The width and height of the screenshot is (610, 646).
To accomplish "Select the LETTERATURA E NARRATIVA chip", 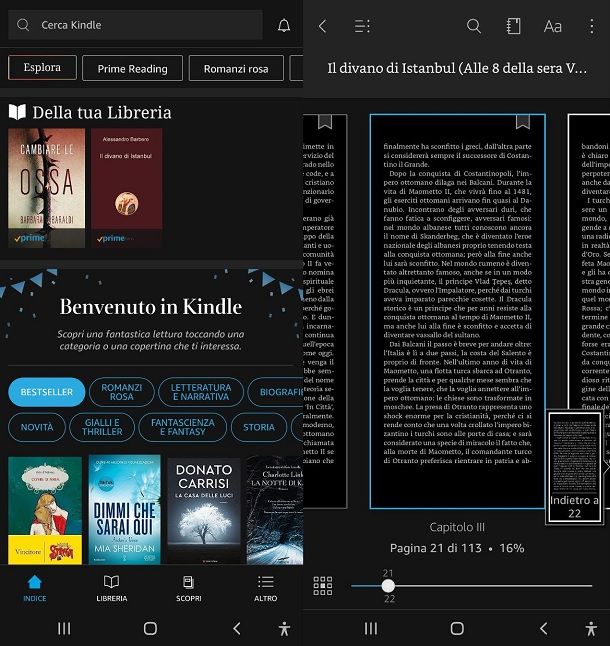I will (x=201, y=392).
